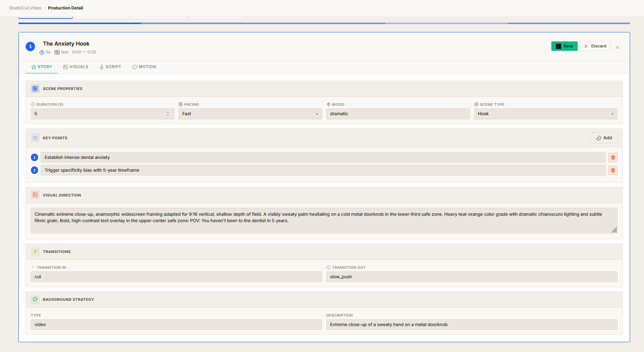Click the 5s duration clock icon
Image resolution: width=644 pixels, height=352 pixels.
[x=42, y=52]
